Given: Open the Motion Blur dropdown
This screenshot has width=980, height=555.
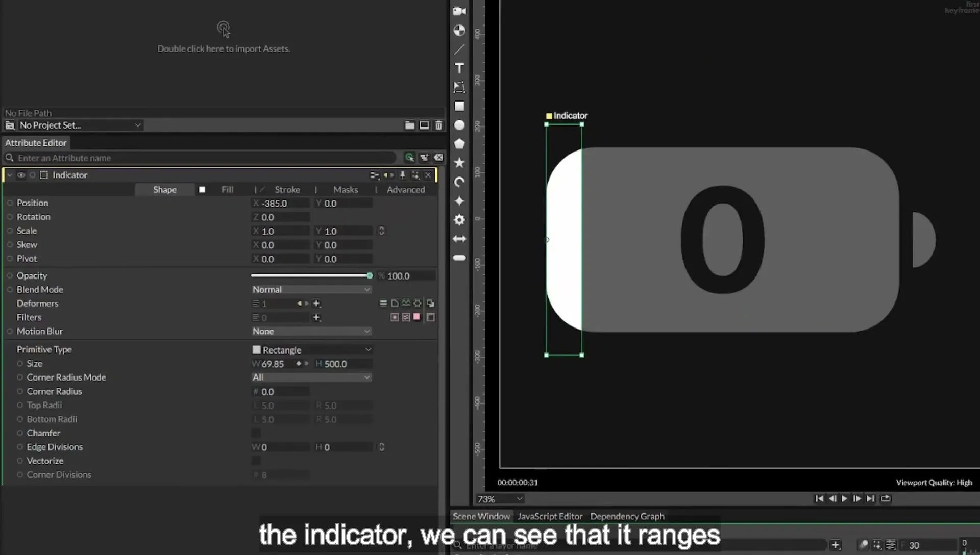Looking at the screenshot, I should click(x=311, y=331).
